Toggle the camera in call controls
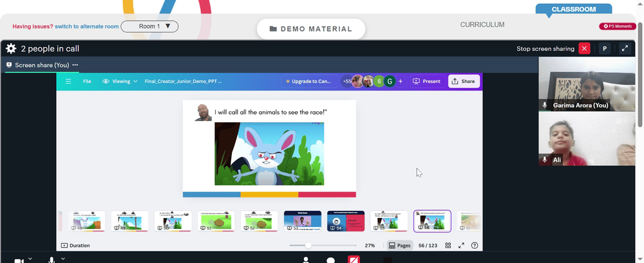Image resolution: width=644 pixels, height=263 pixels. pyautogui.click(x=19, y=260)
